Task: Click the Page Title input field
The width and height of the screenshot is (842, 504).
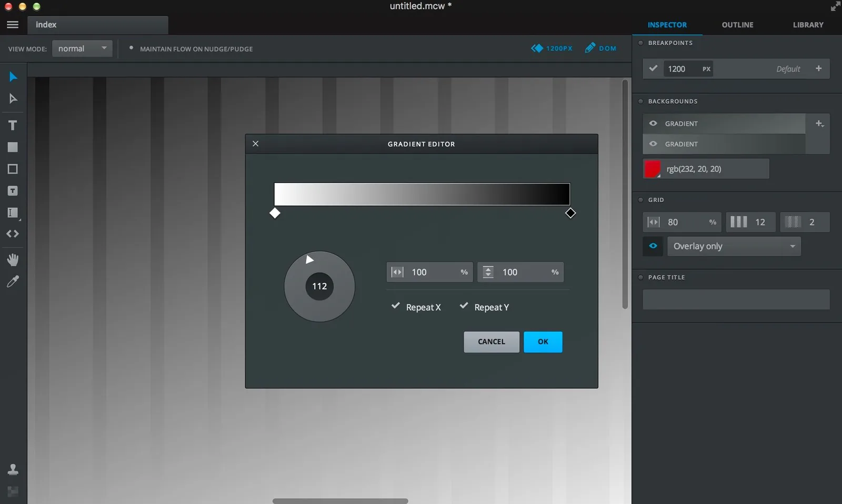Action: click(736, 299)
